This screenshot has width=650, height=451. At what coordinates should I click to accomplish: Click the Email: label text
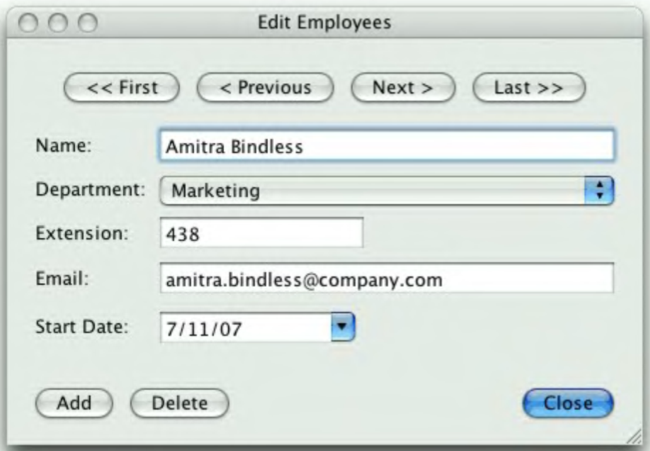(x=63, y=279)
